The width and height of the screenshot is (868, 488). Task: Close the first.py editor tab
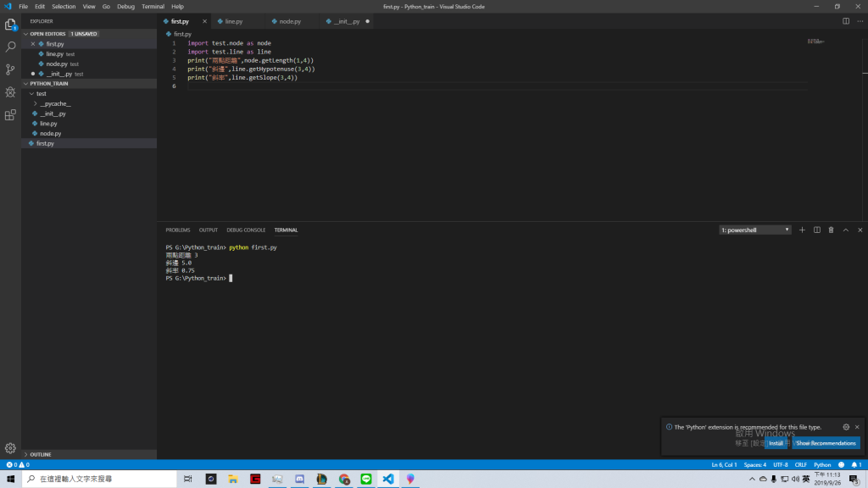click(204, 21)
